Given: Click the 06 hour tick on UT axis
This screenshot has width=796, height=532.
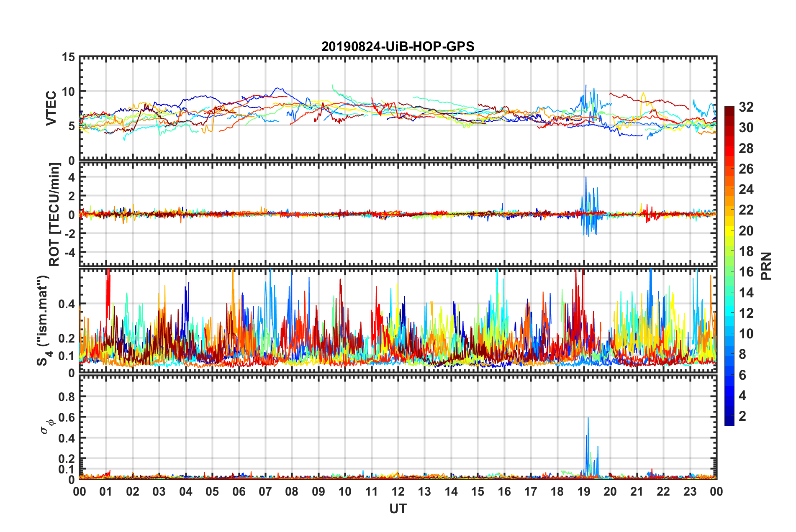Looking at the screenshot, I should tap(239, 491).
